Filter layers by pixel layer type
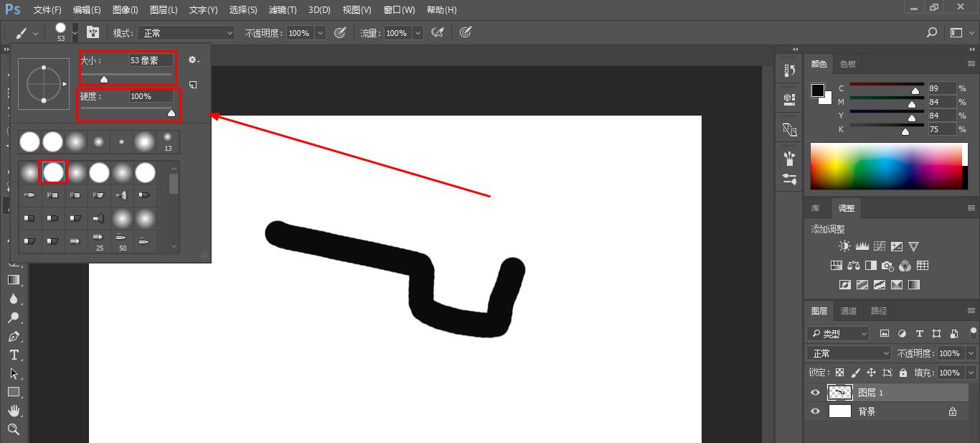The height and width of the screenshot is (443, 980). point(885,334)
